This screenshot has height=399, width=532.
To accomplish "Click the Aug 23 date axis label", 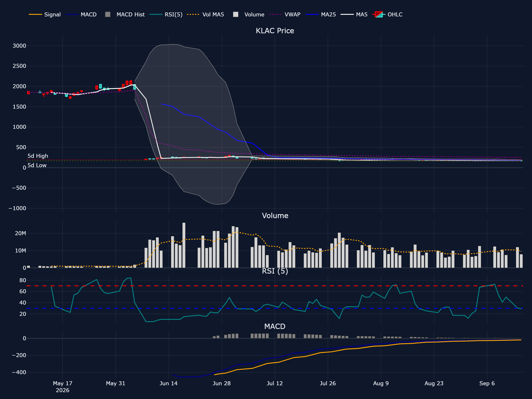I will [x=434, y=383].
